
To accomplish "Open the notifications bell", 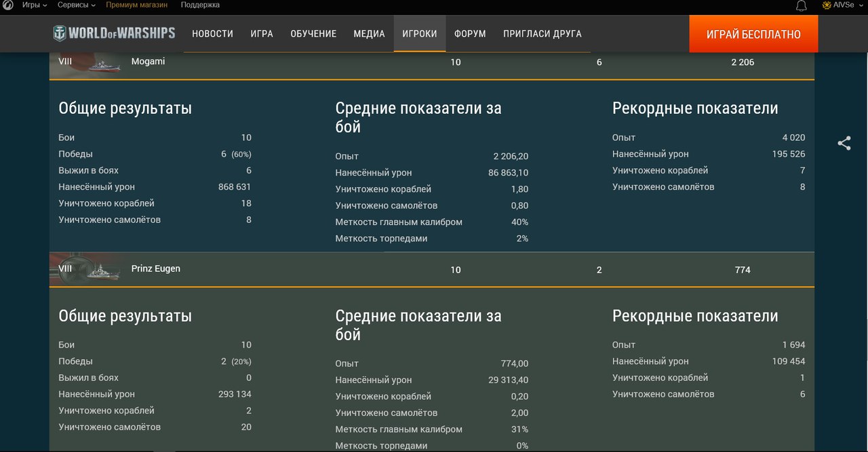I will (801, 5).
